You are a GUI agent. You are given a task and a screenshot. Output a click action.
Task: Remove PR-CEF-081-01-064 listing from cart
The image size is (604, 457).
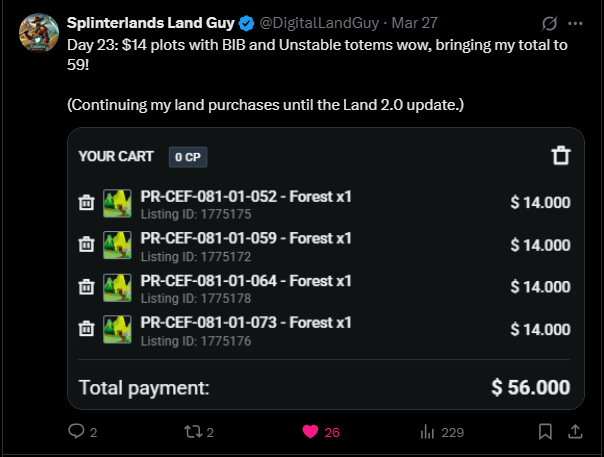pyautogui.click(x=86, y=287)
